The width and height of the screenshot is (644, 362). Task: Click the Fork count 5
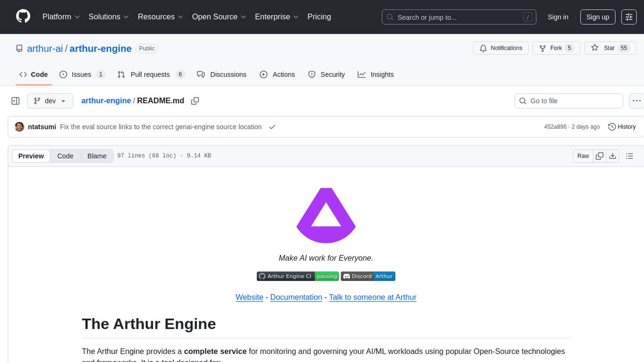569,48
